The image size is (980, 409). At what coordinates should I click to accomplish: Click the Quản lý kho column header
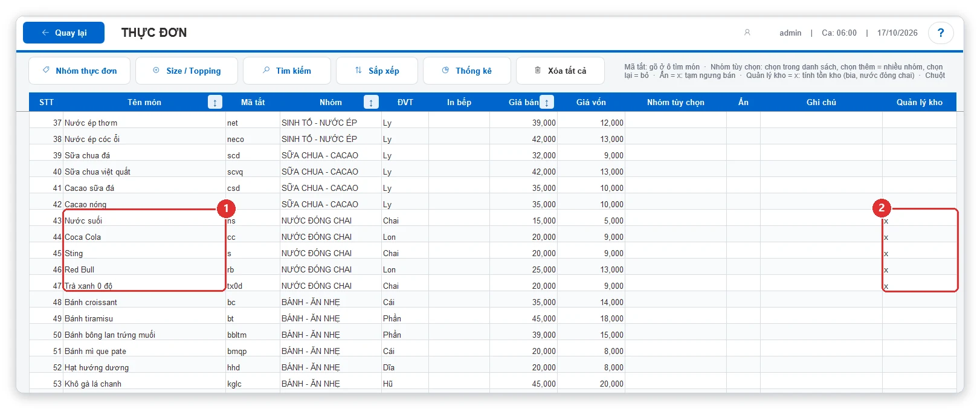point(919,102)
